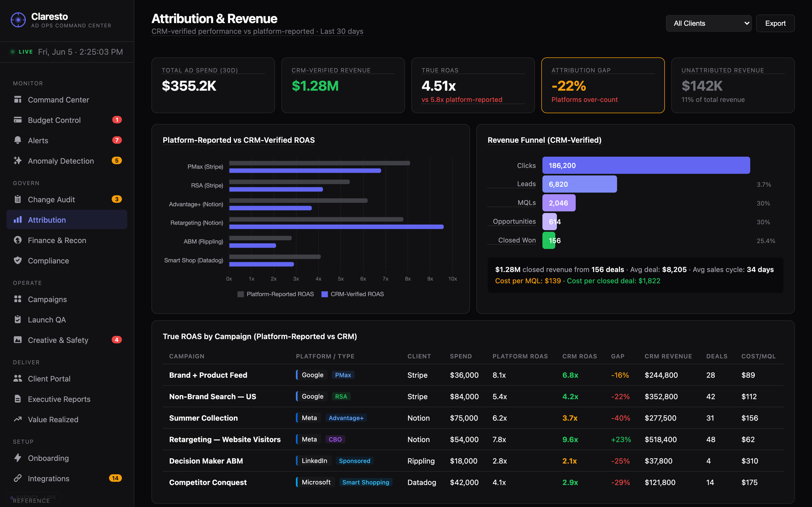The height and width of the screenshot is (507, 812).
Task: Click the Onboarding lightning bolt icon
Action: click(18, 458)
